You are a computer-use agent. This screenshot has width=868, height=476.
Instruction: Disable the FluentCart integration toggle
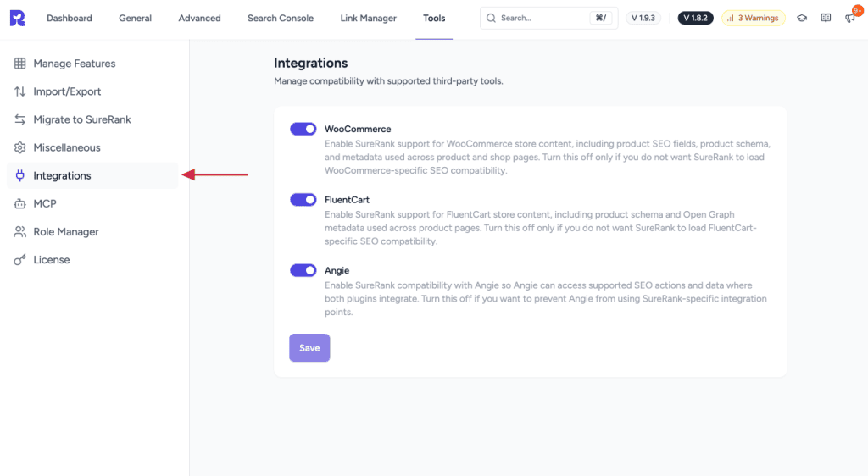(303, 200)
